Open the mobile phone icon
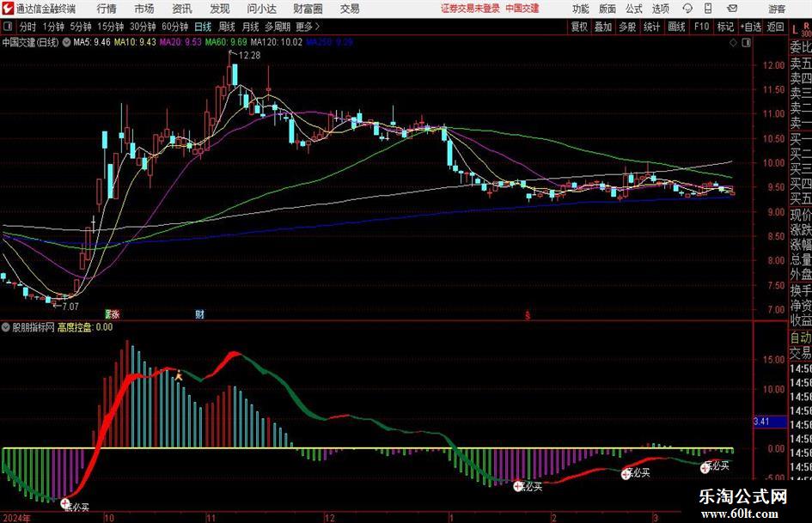The height and width of the screenshot is (523, 812). tap(708, 9)
